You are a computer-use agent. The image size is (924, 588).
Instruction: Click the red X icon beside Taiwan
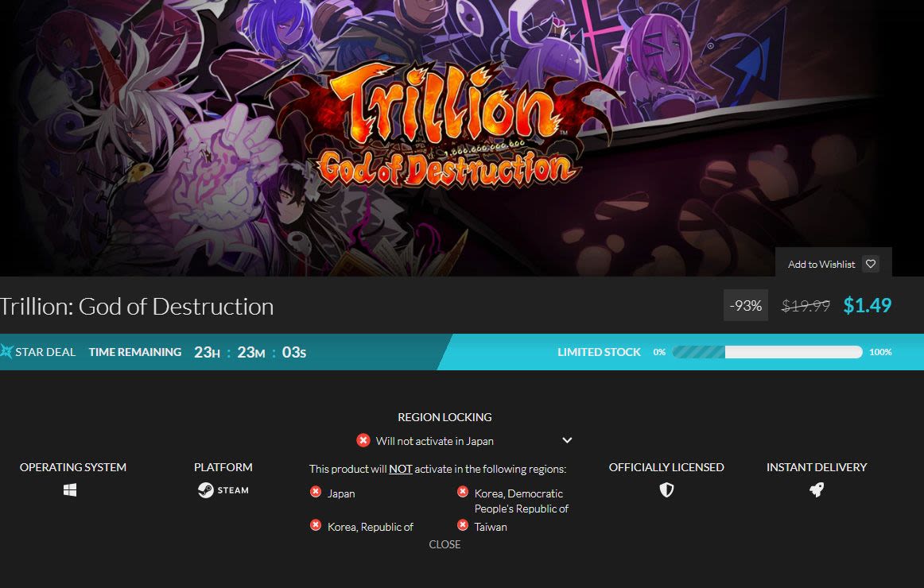(x=463, y=525)
